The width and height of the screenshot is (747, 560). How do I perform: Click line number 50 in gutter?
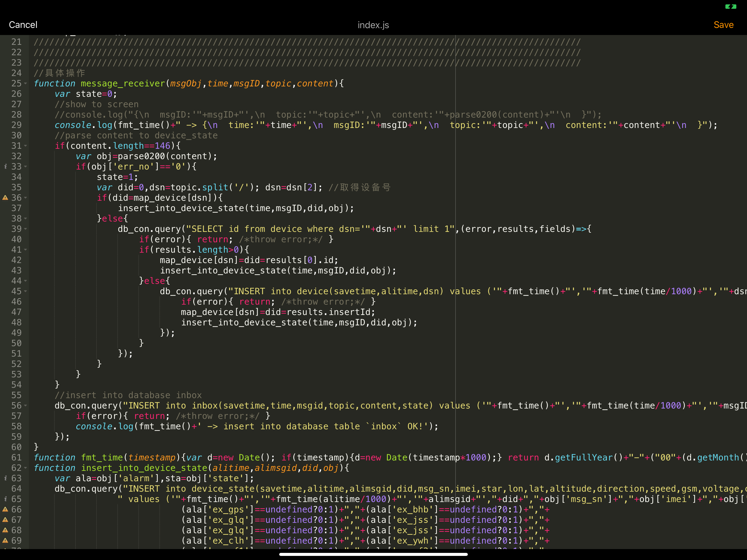coord(16,343)
